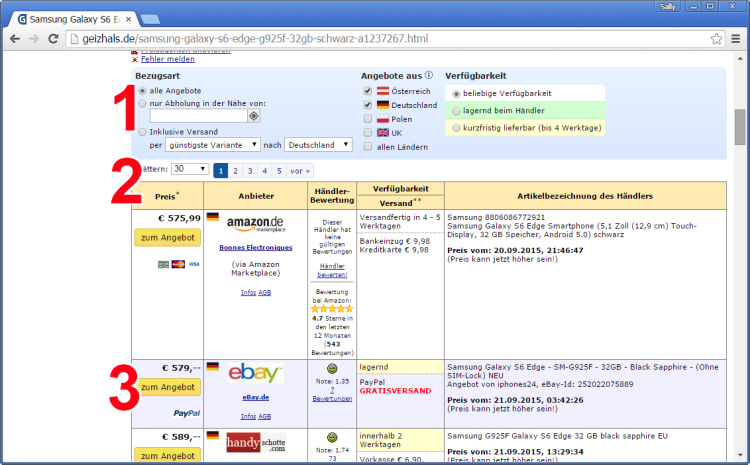Image resolution: width=750 pixels, height=465 pixels.
Task: Go to results page 2
Action: pyautogui.click(x=236, y=170)
